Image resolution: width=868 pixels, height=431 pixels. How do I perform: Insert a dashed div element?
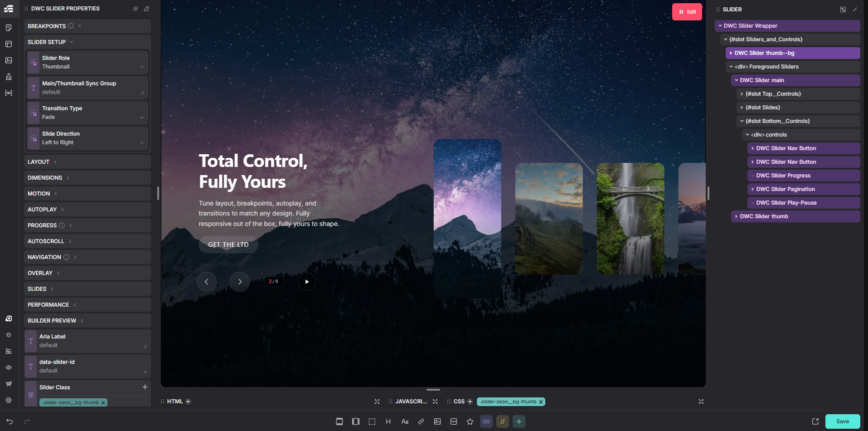click(x=372, y=421)
